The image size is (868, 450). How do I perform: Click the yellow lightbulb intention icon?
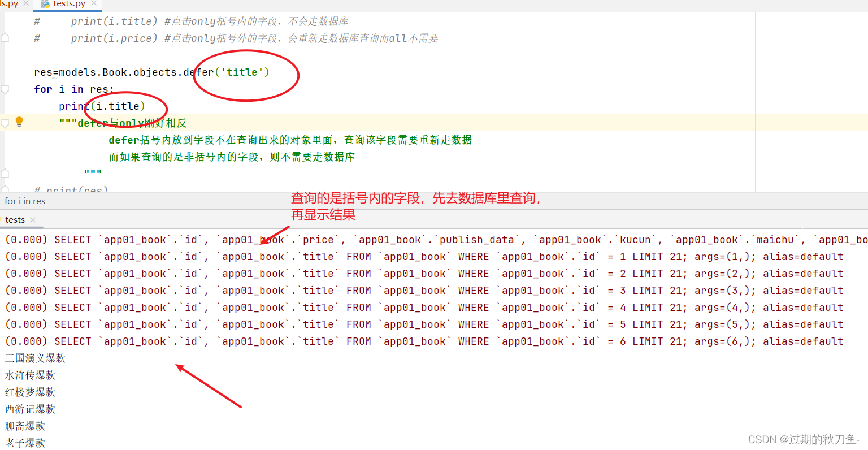[19, 122]
